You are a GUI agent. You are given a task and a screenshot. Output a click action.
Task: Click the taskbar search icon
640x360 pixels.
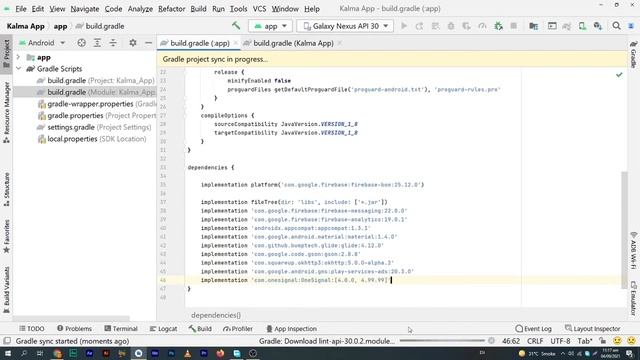(24, 353)
